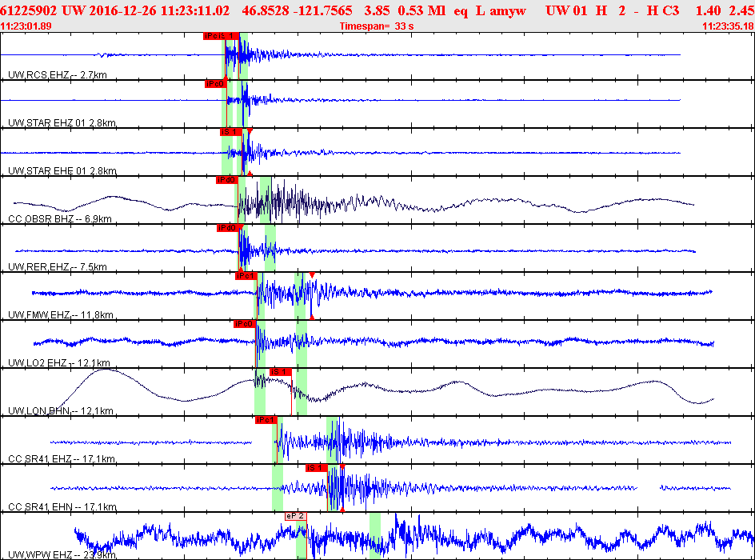The width and height of the screenshot is (755, 560).
Task: Click the iPc1 pick flag on UW.FMW.EHZ
Action: click(x=246, y=276)
